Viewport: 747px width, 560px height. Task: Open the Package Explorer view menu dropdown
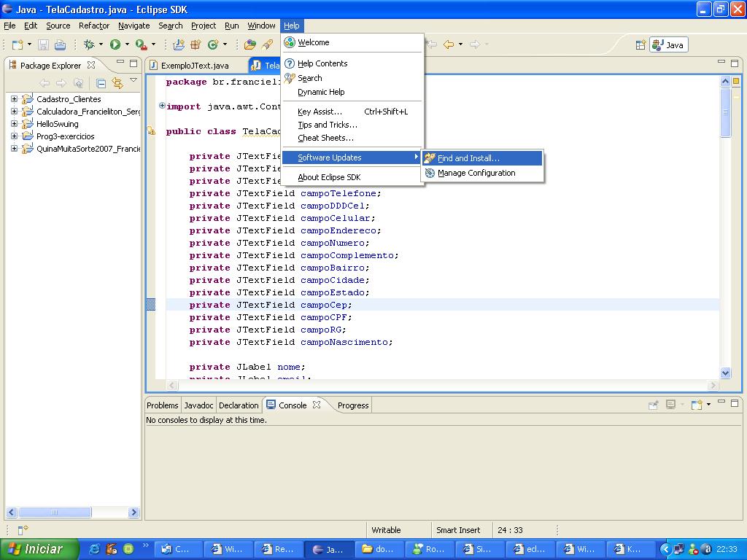pos(133,80)
